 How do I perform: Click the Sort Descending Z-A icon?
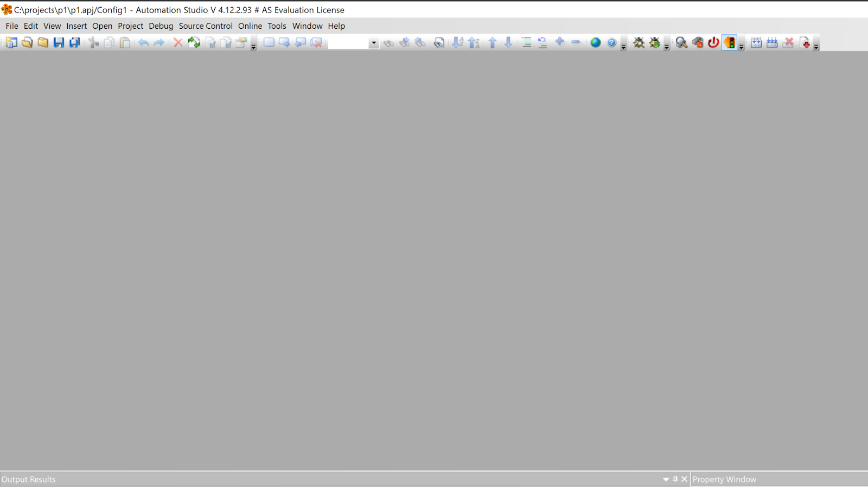tap(474, 42)
